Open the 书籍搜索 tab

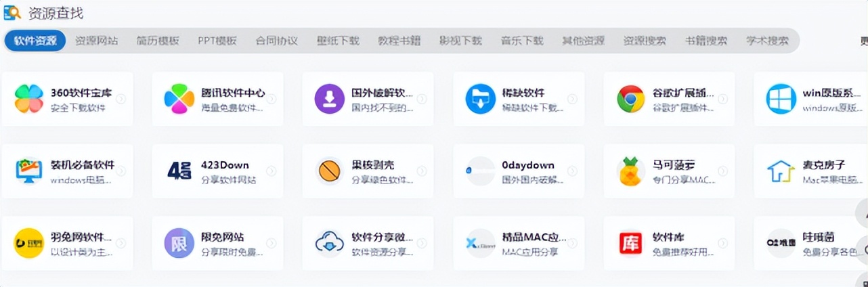coord(706,41)
